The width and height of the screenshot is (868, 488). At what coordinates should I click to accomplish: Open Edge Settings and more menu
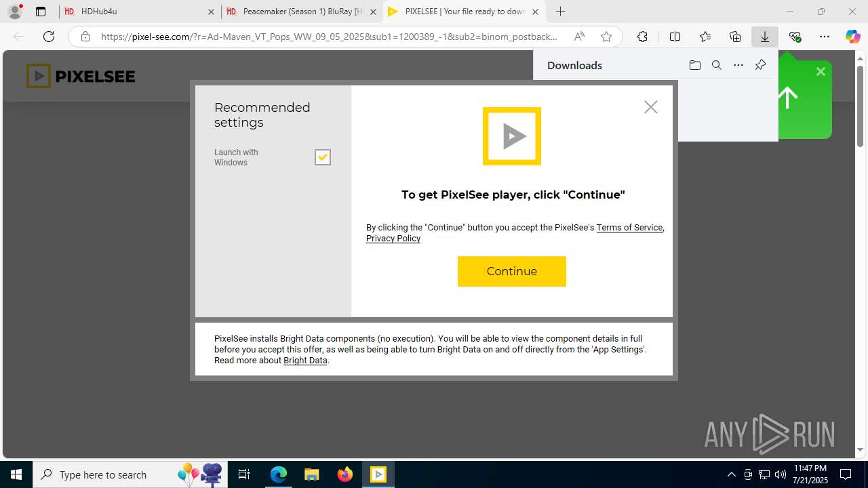tap(824, 37)
